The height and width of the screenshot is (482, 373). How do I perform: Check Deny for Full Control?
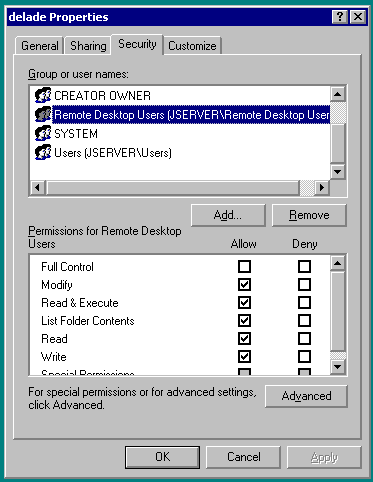[304, 267]
